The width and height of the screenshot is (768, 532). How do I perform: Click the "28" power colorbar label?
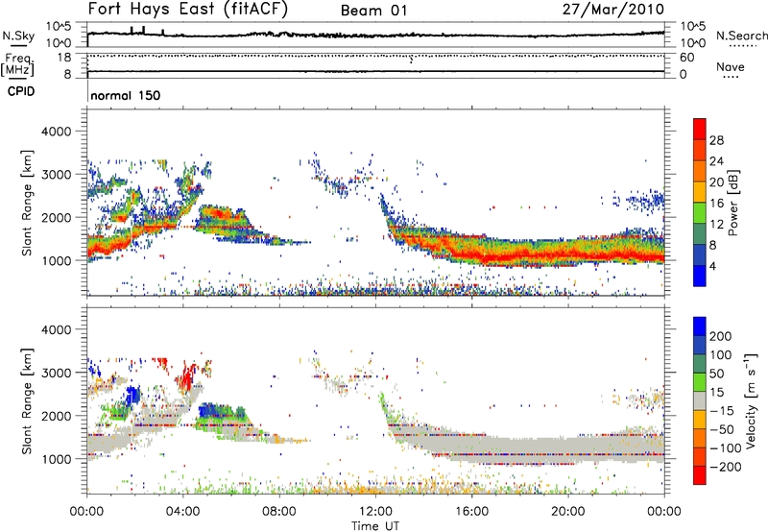coord(716,140)
